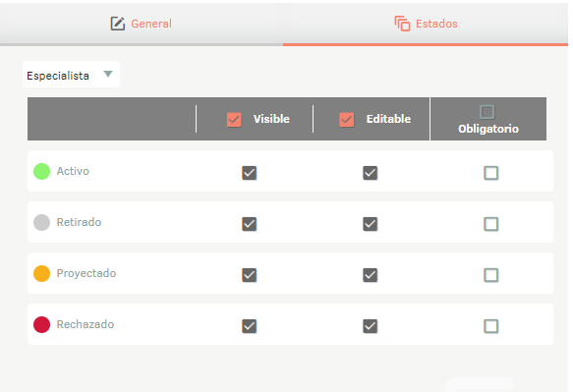
Task: Switch to the General tab
Action: pos(142,25)
